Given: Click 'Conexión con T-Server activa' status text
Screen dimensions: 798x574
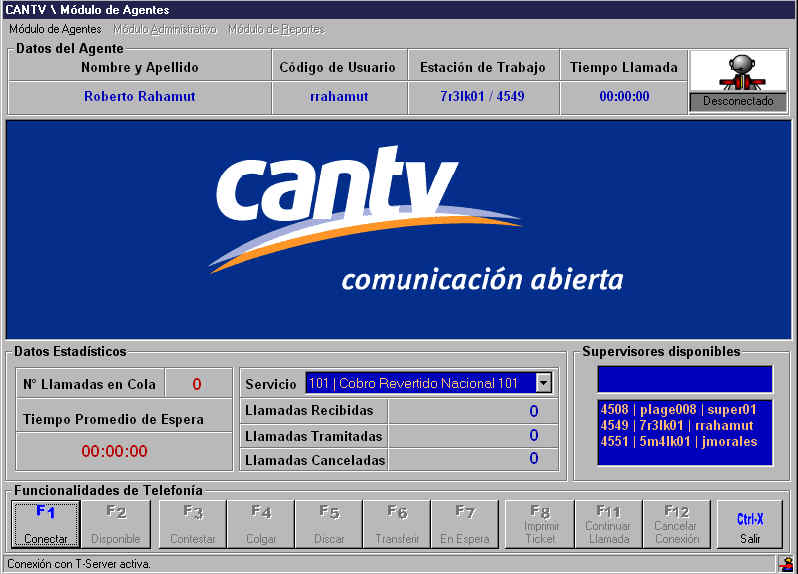Looking at the screenshot, I should pos(79,564).
